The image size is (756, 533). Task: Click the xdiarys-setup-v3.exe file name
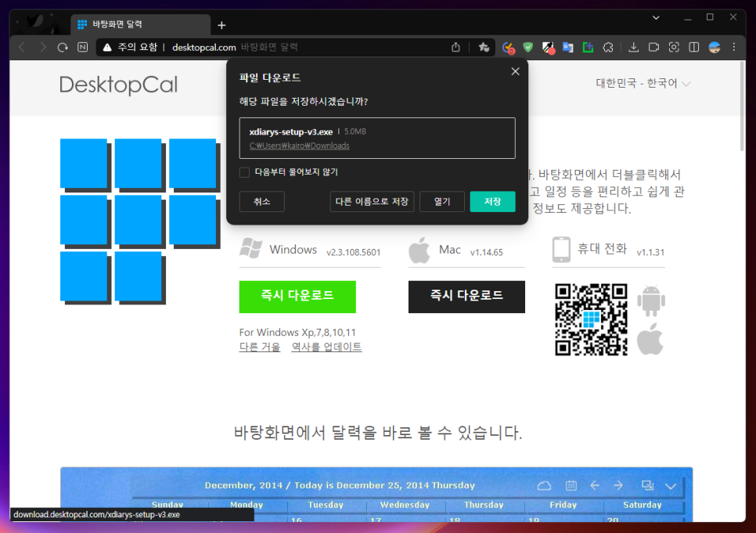(290, 131)
